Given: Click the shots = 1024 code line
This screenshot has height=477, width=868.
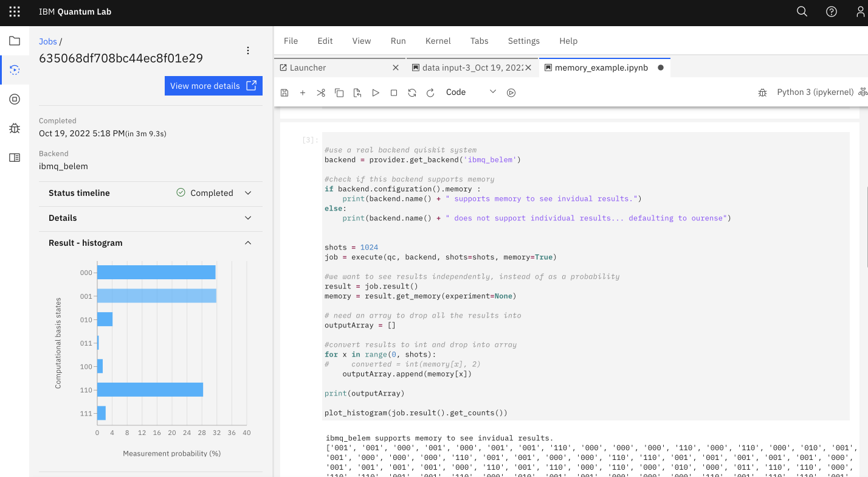Looking at the screenshot, I should [x=351, y=247].
